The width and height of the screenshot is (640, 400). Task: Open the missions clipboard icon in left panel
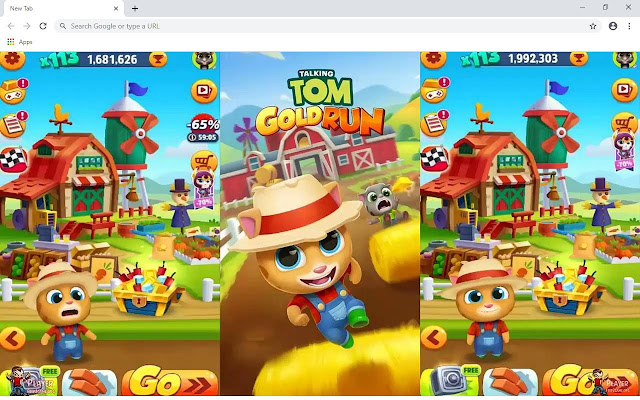pos(13,124)
